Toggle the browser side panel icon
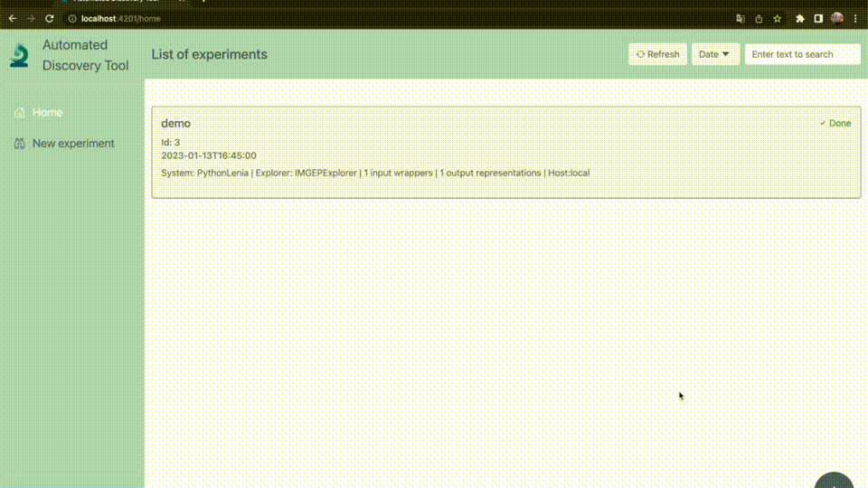The height and width of the screenshot is (488, 868). tap(818, 18)
